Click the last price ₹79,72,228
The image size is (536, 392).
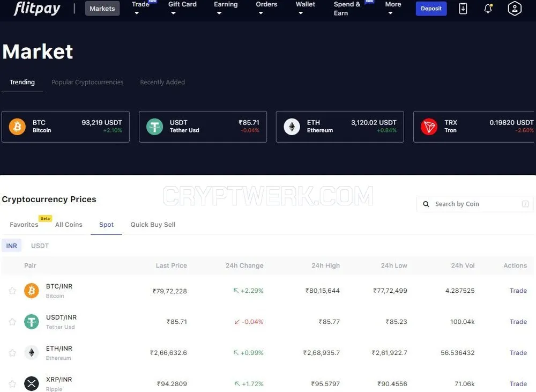coord(169,291)
